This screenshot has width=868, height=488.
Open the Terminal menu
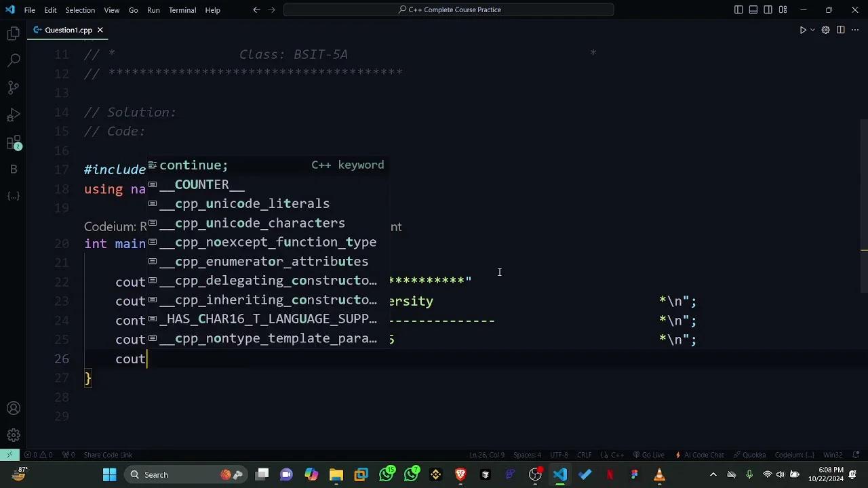coord(181,9)
